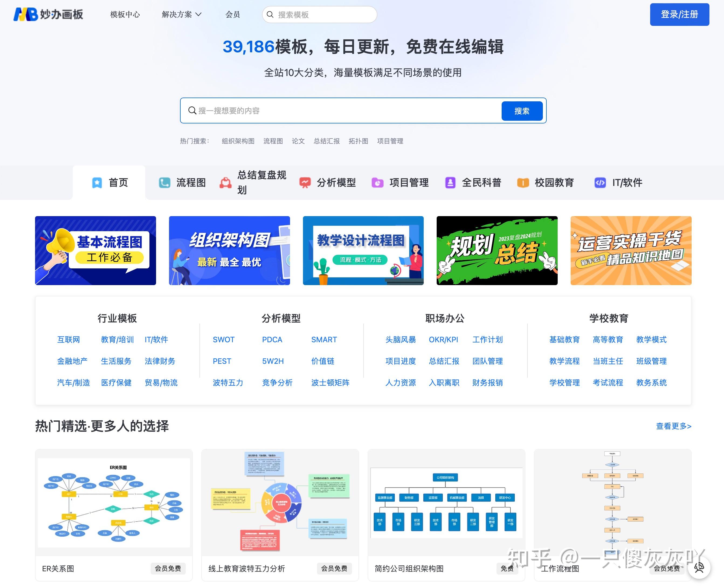Click the 头脑风暴 link
Screen dimensions: 724x588
[401, 339]
